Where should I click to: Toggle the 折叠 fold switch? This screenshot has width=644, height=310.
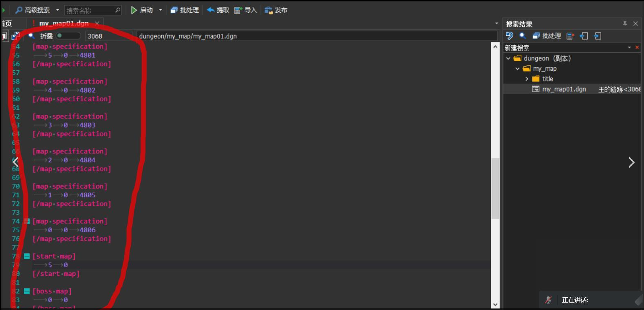[x=68, y=36]
